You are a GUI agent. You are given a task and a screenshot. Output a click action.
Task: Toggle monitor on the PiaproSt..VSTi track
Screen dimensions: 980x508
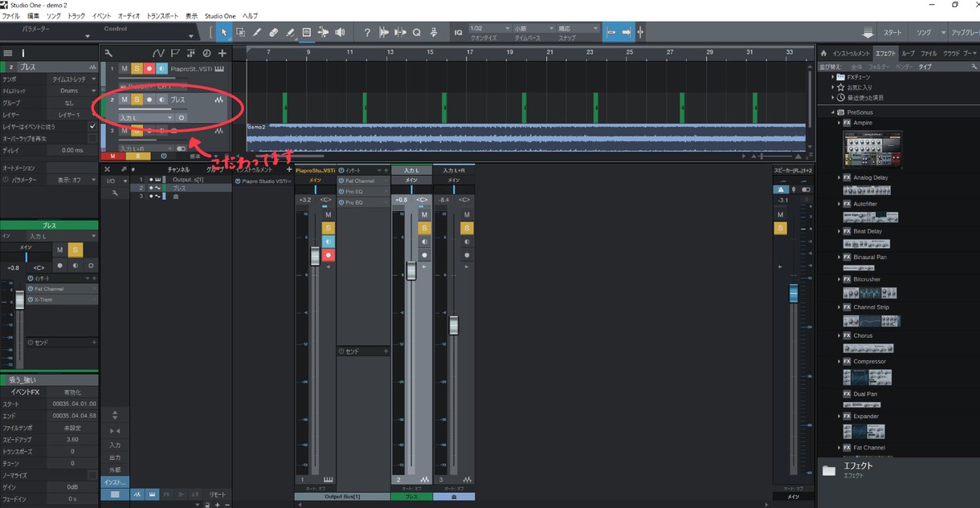pos(161,69)
